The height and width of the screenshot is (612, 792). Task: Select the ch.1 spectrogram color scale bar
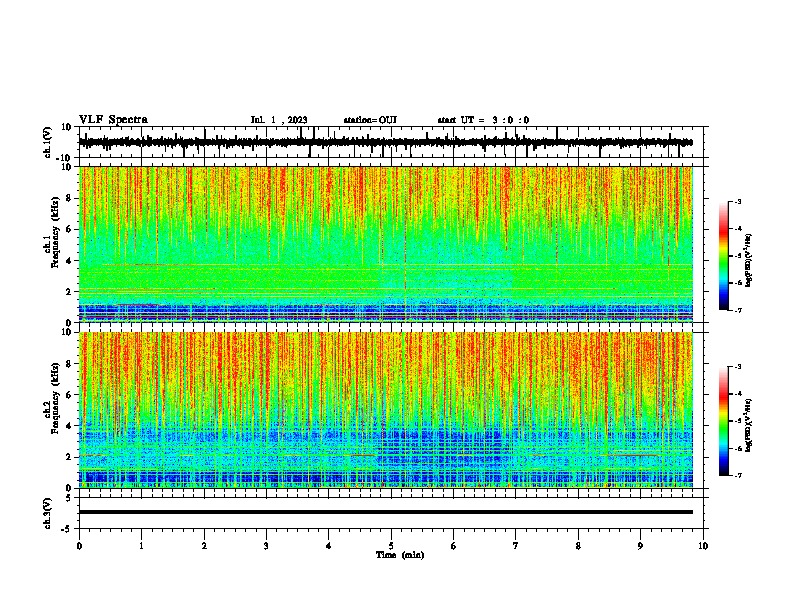pyautogui.click(x=724, y=256)
